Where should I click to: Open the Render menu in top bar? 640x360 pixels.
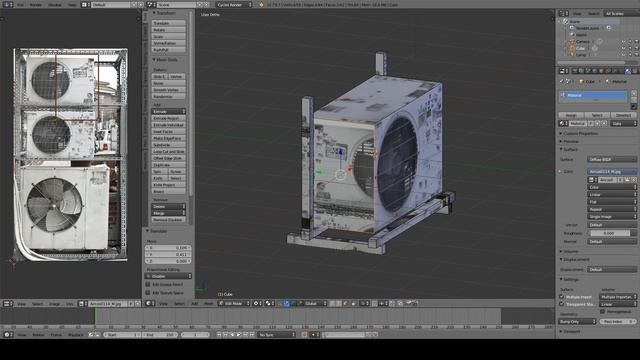[36, 4]
